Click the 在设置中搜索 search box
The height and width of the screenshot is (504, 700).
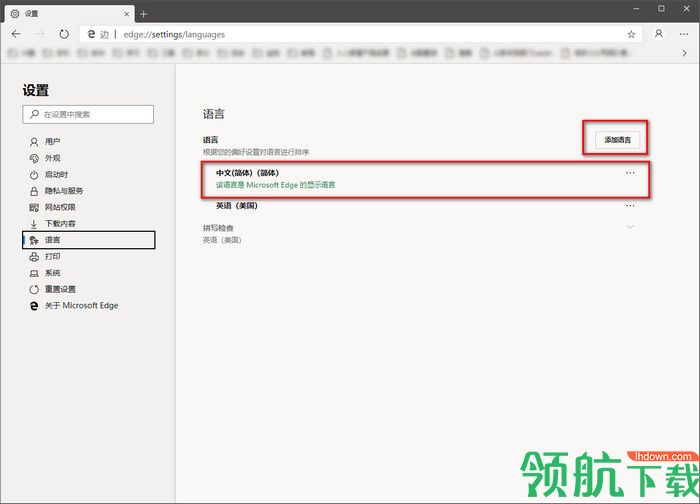click(x=88, y=114)
